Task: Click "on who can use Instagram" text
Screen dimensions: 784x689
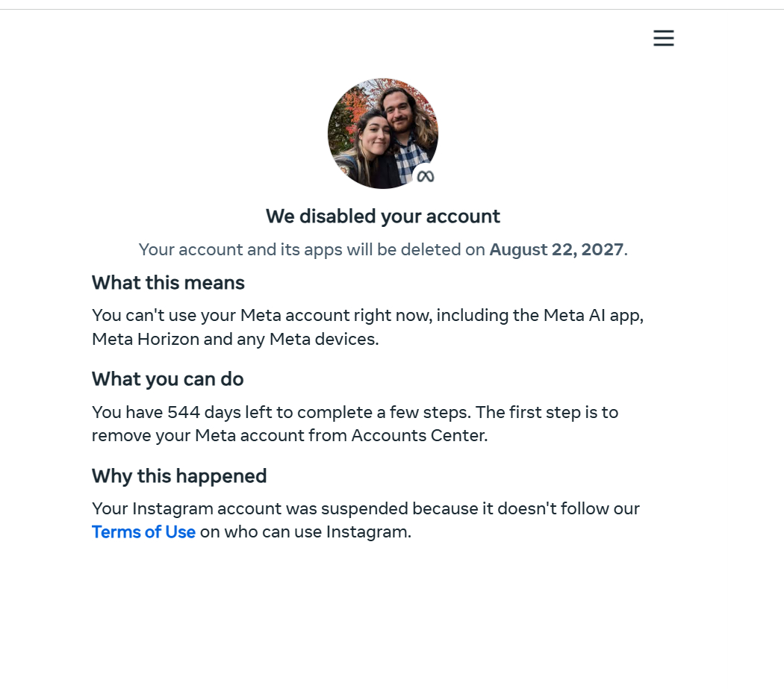Action: [x=305, y=532]
